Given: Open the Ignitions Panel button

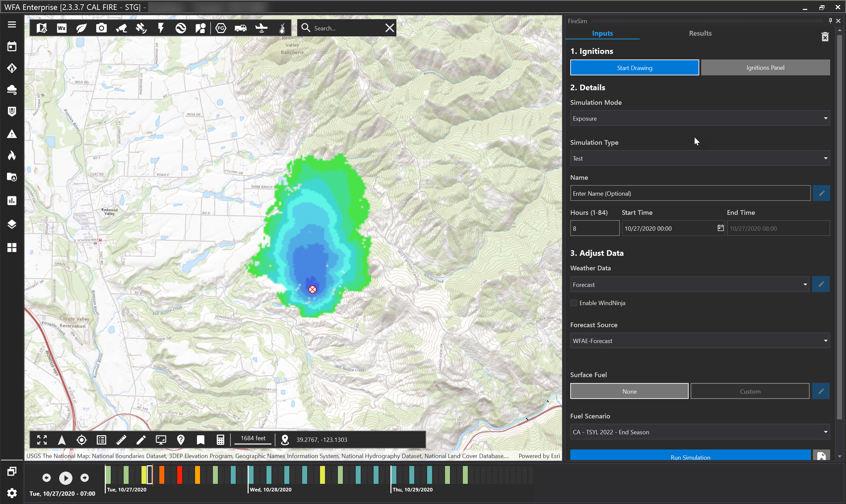Looking at the screenshot, I should [765, 67].
